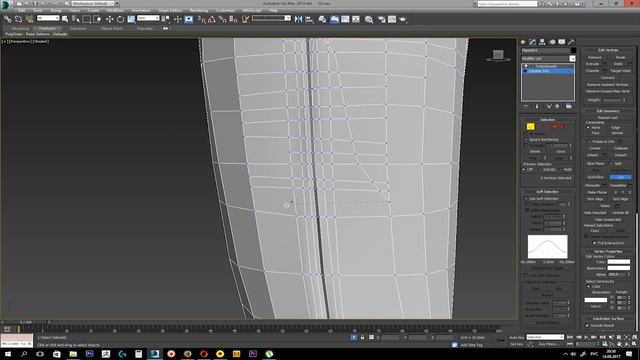
Task: Click the Align tool icon
Action: pos(309,19)
